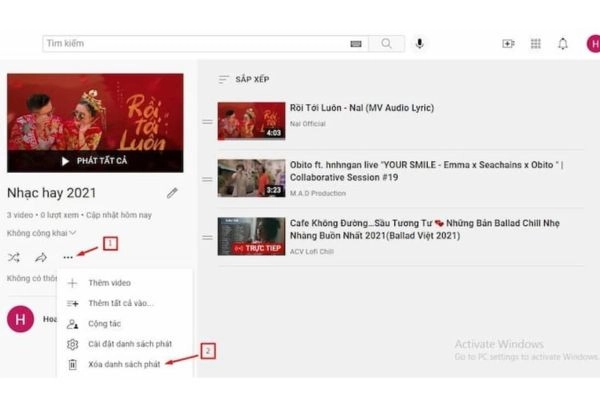600x400 pixels.
Task: Click the TRỰC TIẾP live stream thumbnail
Action: point(251,237)
